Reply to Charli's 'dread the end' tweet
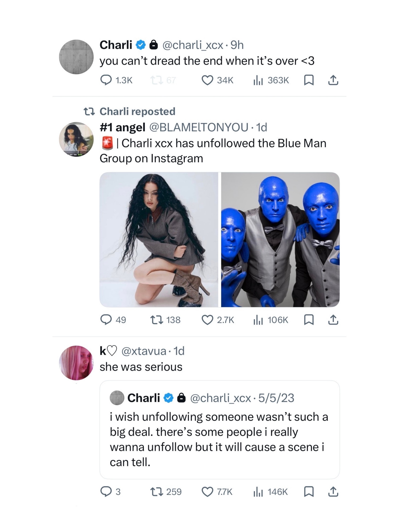Viewport: 399px width, 532px height. 106,80
